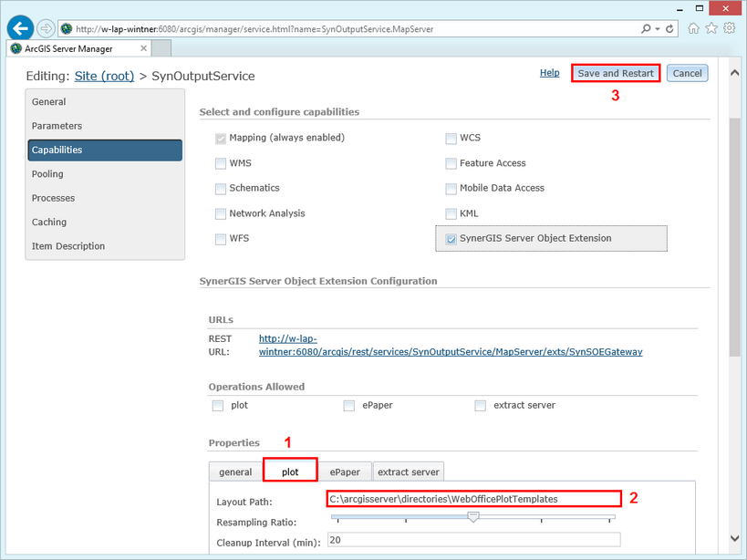
Task: Click the Save and Restart button
Action: click(615, 72)
